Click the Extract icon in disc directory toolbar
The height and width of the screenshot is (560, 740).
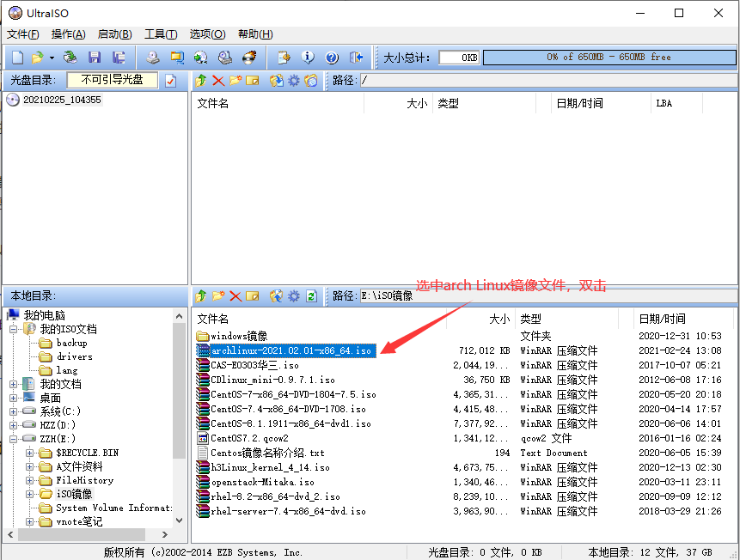coord(277,81)
